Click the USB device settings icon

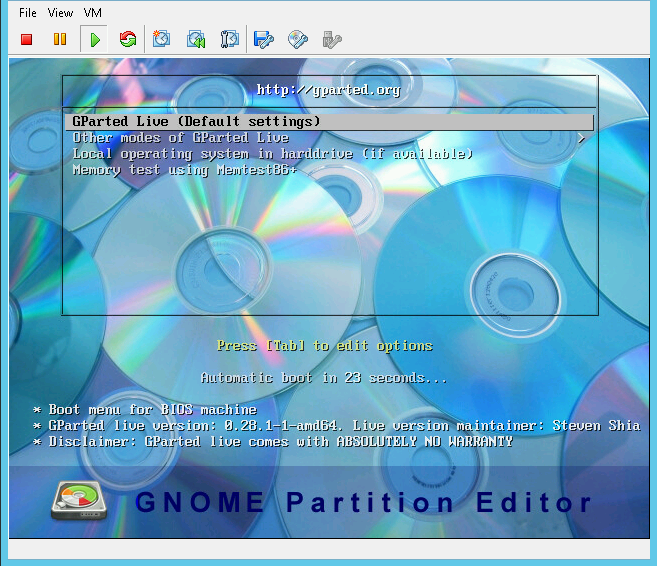(332, 40)
